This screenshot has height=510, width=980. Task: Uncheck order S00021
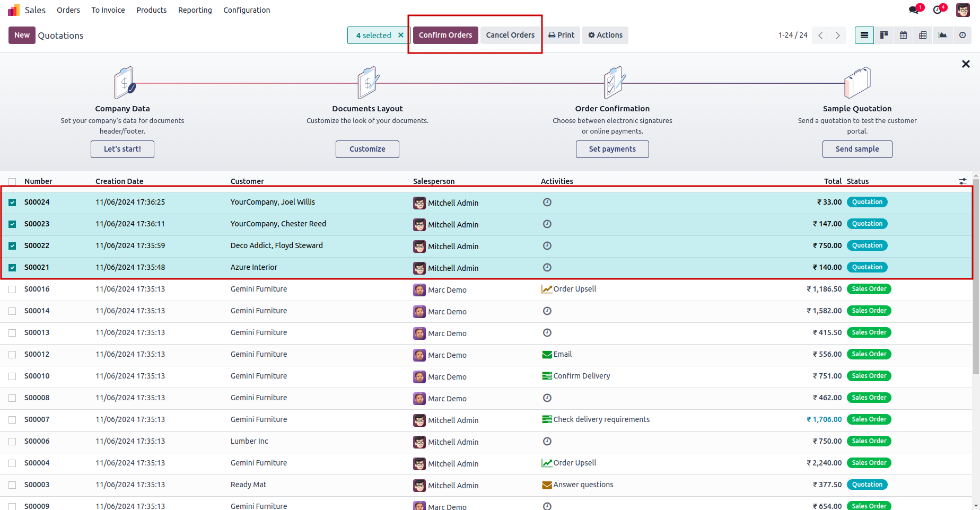click(x=12, y=268)
